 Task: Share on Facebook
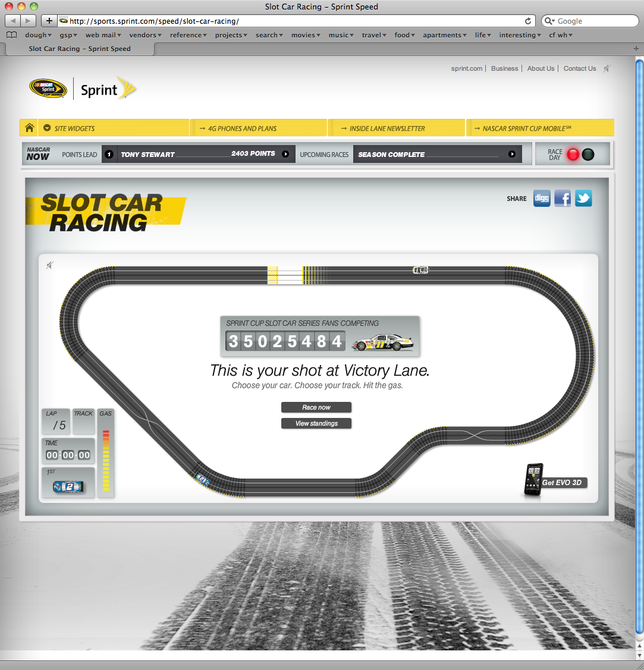563,199
